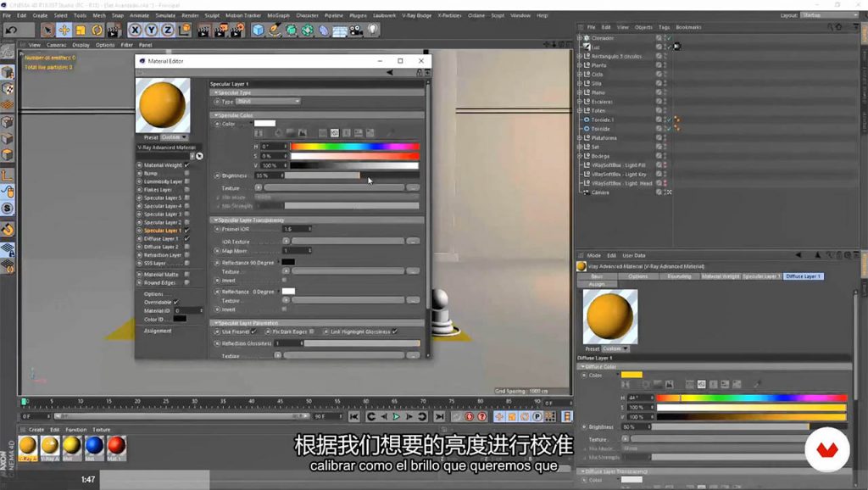The width and height of the screenshot is (868, 490).
Task: Open the Specular Type dropdown
Action: pyautogui.click(x=267, y=101)
